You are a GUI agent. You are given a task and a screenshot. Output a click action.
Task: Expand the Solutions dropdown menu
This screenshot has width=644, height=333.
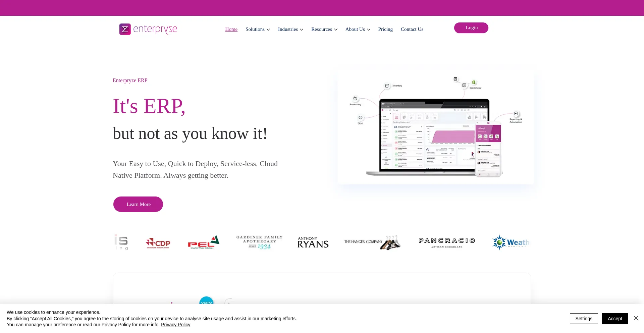(258, 29)
